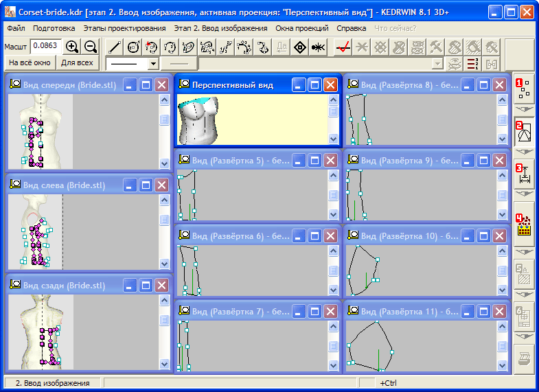Open the Файл menu
The width and height of the screenshot is (539, 392).
point(16,29)
